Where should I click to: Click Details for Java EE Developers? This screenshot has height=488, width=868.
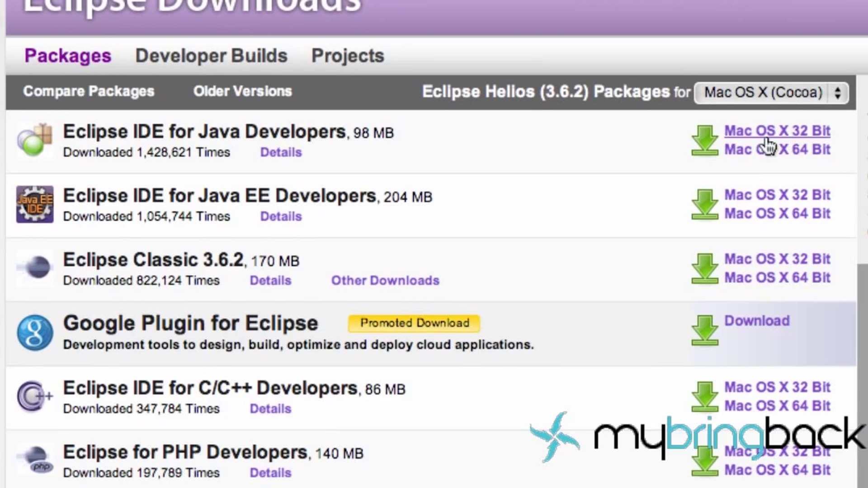[x=281, y=216]
